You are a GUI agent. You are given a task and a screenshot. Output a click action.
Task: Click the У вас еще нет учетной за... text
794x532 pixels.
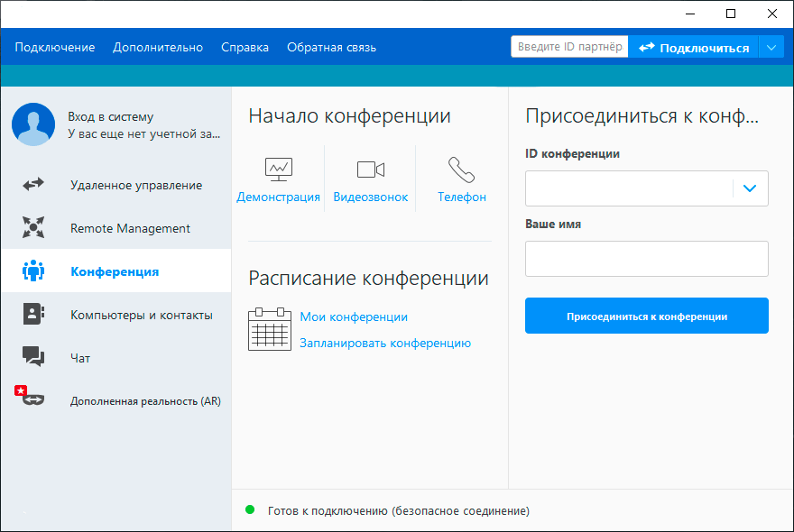143,134
